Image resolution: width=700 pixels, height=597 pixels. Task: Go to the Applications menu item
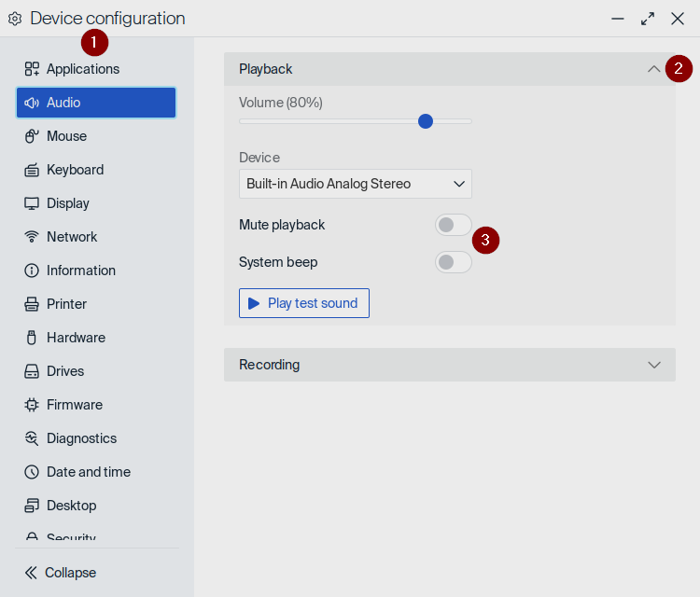(x=83, y=69)
